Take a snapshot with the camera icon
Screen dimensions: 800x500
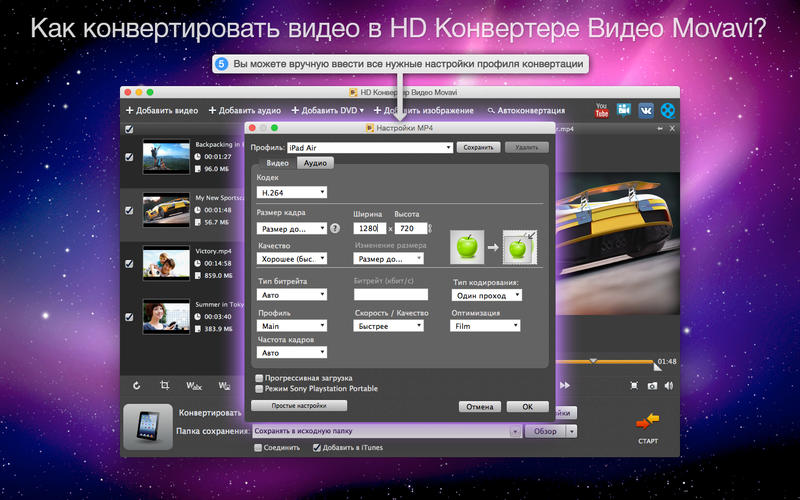pos(652,386)
